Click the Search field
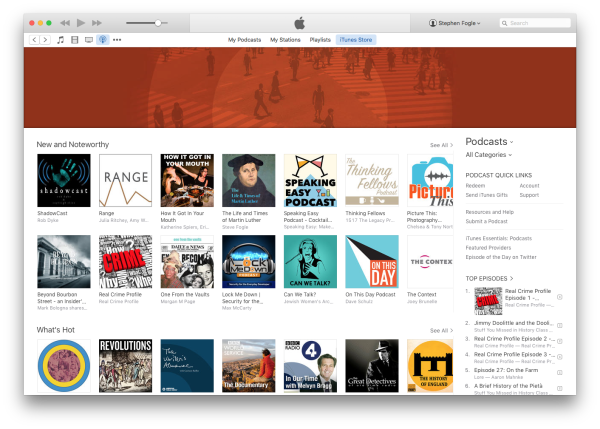Viewport: 600px width, 429px height. [535, 23]
